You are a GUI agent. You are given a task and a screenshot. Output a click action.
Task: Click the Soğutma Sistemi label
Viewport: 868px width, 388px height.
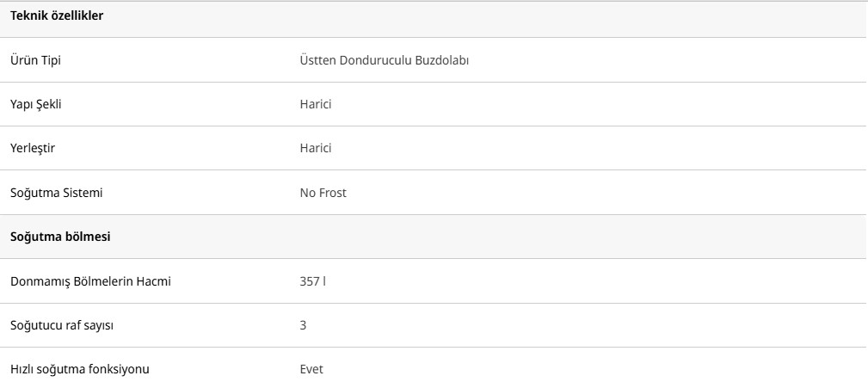point(56,193)
